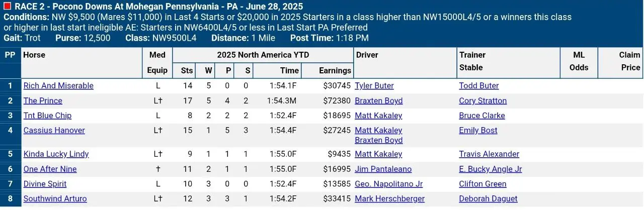The image size is (644, 210).
Task: Open Cassius Hanover horse details
Action: [54, 131]
